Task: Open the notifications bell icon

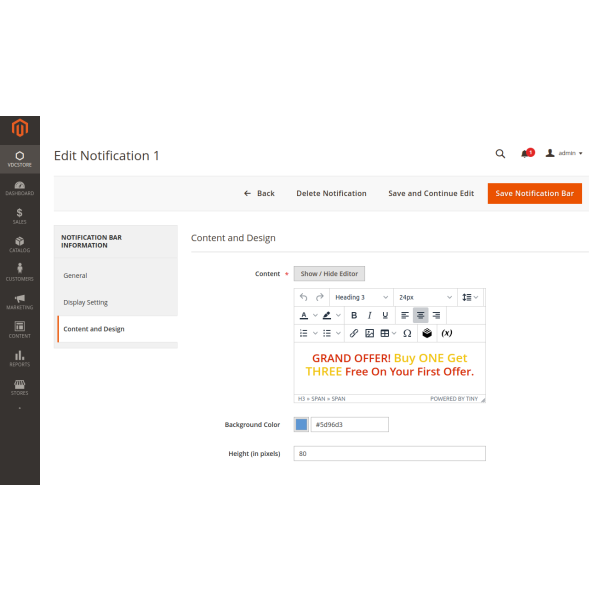Action: coord(526,154)
